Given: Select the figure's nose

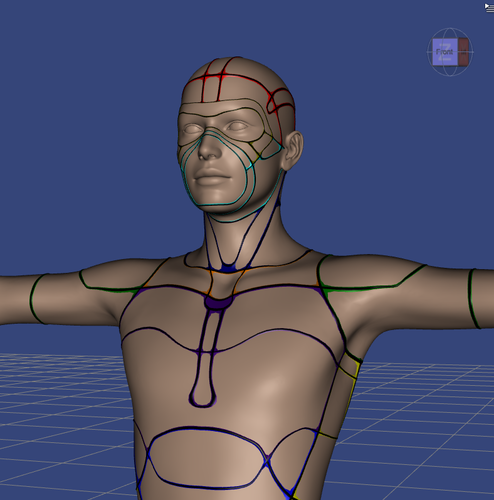Looking at the screenshot, I should click(209, 148).
